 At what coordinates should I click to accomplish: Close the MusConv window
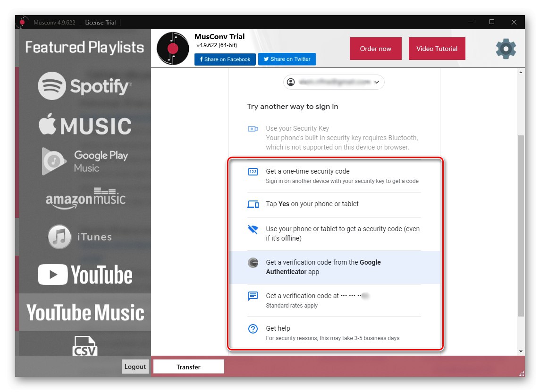[514, 22]
